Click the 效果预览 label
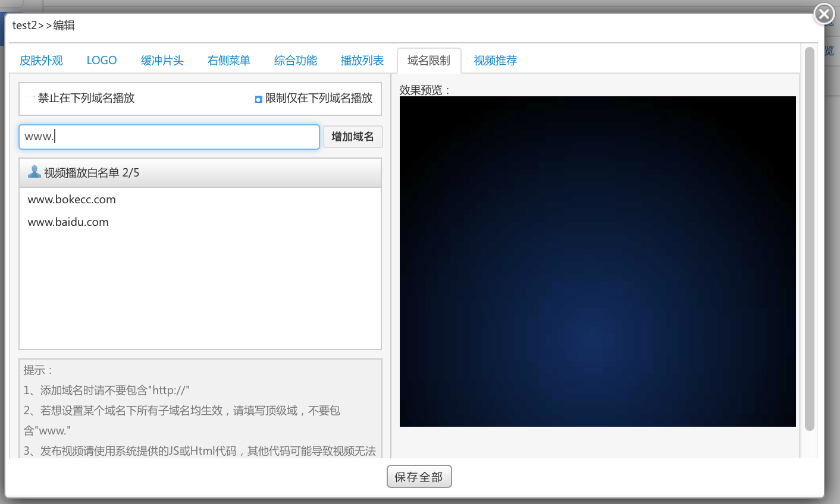The height and width of the screenshot is (504, 840). tap(425, 90)
